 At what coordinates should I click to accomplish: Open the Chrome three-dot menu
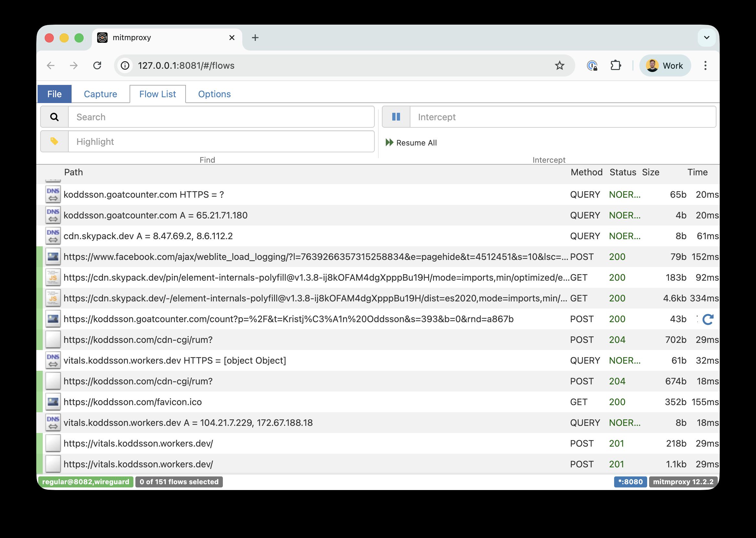(x=705, y=65)
